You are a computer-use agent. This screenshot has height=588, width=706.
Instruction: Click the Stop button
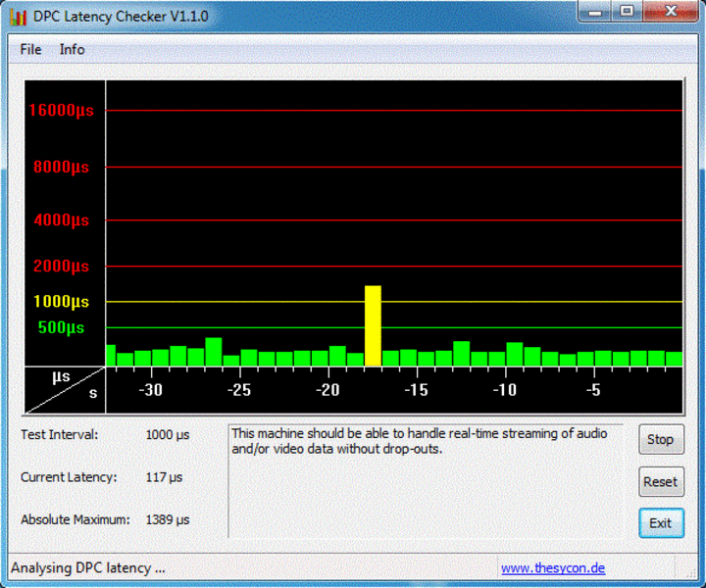point(661,440)
